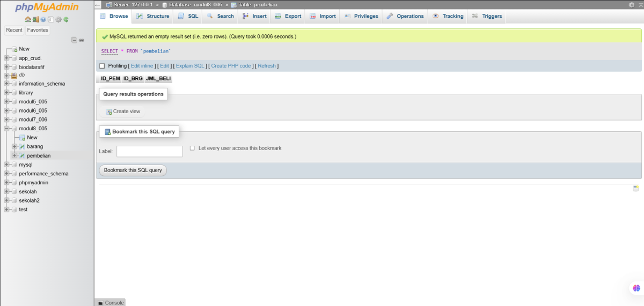644x306 pixels.
Task: Open navigation panel settings gear icon
Action: coord(58,19)
